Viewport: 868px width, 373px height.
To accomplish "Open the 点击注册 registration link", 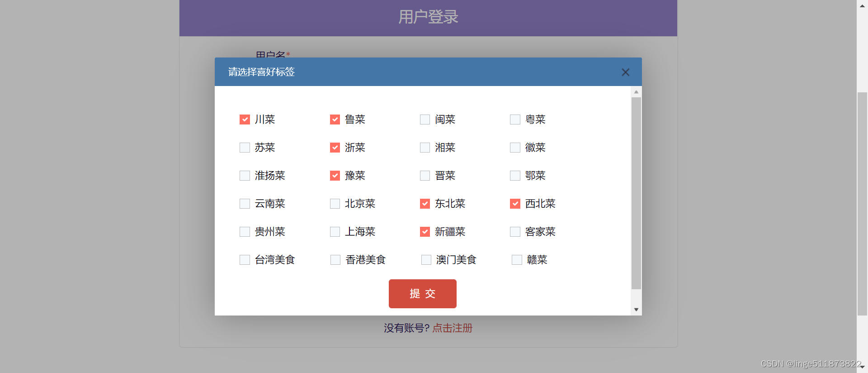I will pos(453,328).
